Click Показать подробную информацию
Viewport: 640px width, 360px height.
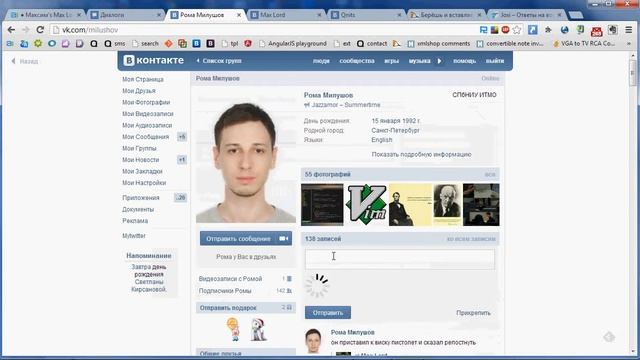point(421,154)
